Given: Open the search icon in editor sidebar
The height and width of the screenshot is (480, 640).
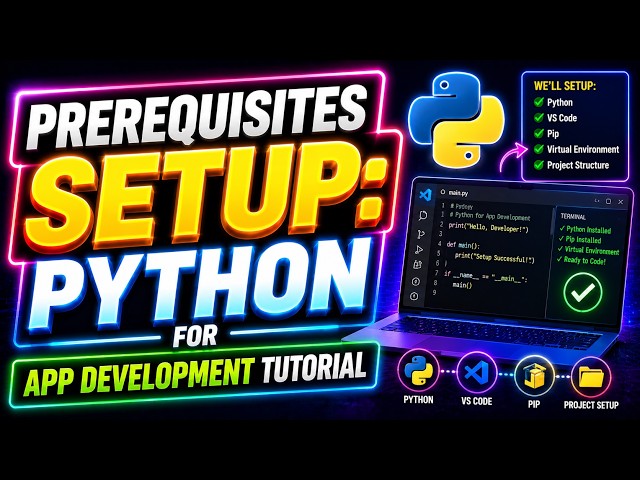Looking at the screenshot, I should click(x=423, y=216).
